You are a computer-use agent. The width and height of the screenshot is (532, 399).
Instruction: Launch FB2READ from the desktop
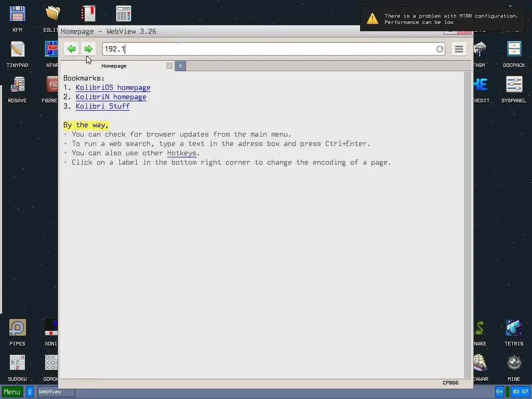click(x=50, y=89)
